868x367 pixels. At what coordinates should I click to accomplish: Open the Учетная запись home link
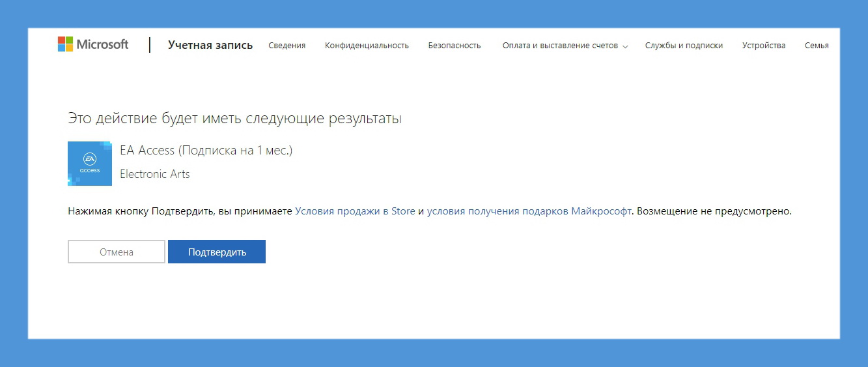point(210,45)
